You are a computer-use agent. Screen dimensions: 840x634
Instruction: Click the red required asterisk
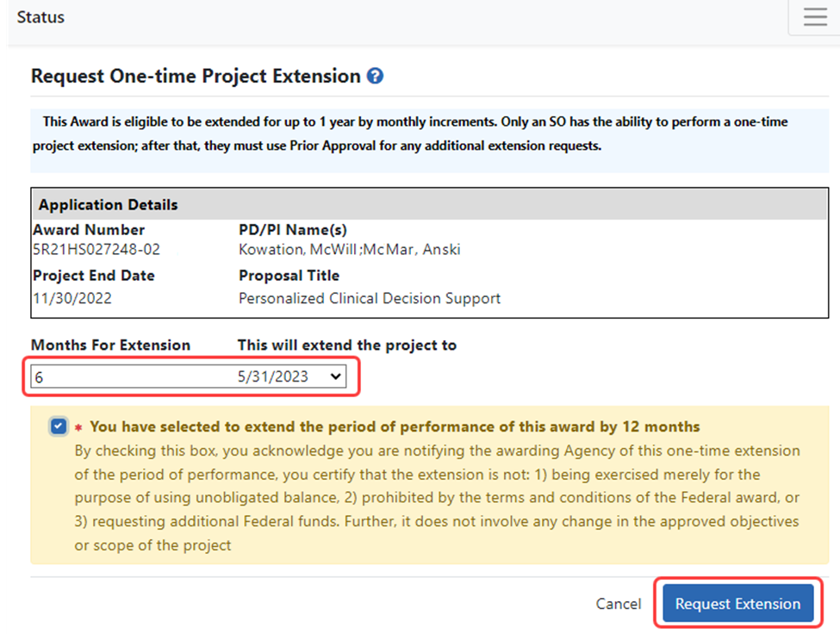(x=78, y=427)
